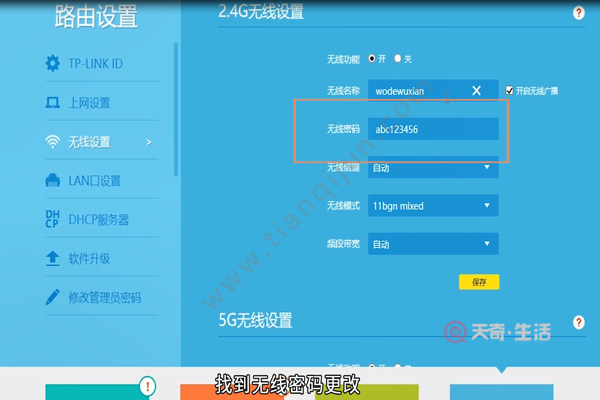Open the 无线信道 dropdown set to 自动

point(432,168)
